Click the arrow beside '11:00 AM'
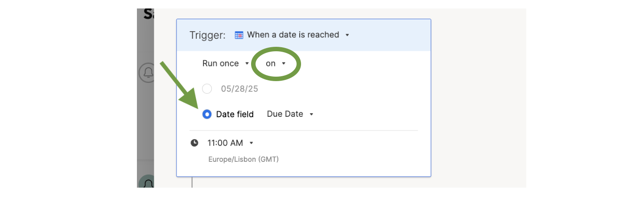This screenshot has height=197, width=644. [251, 143]
